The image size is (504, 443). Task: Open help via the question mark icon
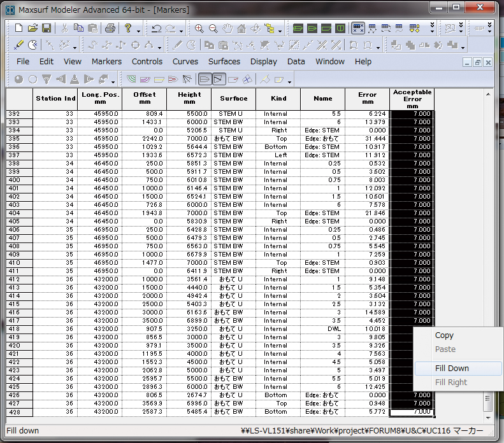point(128,28)
